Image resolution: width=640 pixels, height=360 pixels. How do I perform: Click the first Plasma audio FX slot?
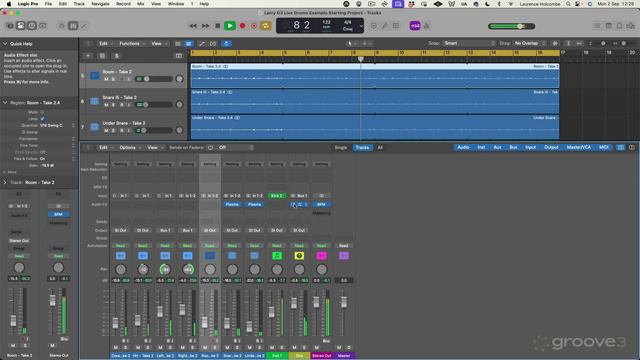(x=232, y=204)
